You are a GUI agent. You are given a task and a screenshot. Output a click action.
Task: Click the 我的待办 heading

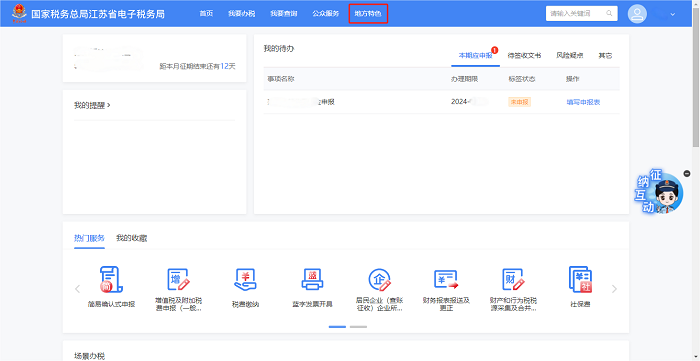pyautogui.click(x=279, y=48)
